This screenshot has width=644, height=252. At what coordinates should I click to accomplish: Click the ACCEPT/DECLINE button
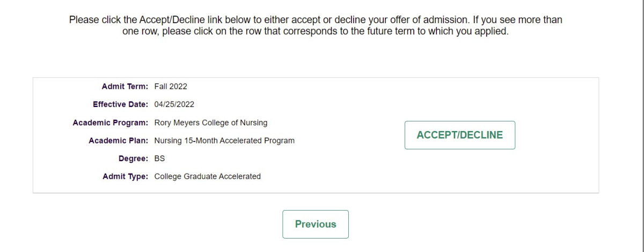click(459, 135)
